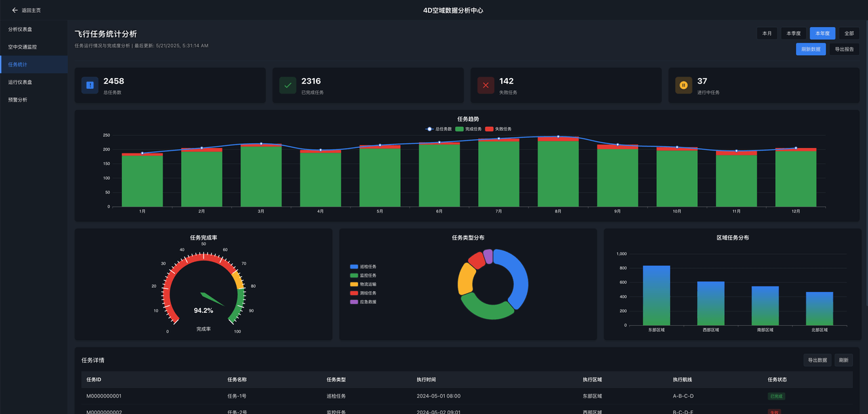The width and height of the screenshot is (868, 414).
Task: Toggle 巡检任务 blue legend swatch
Action: tap(354, 267)
